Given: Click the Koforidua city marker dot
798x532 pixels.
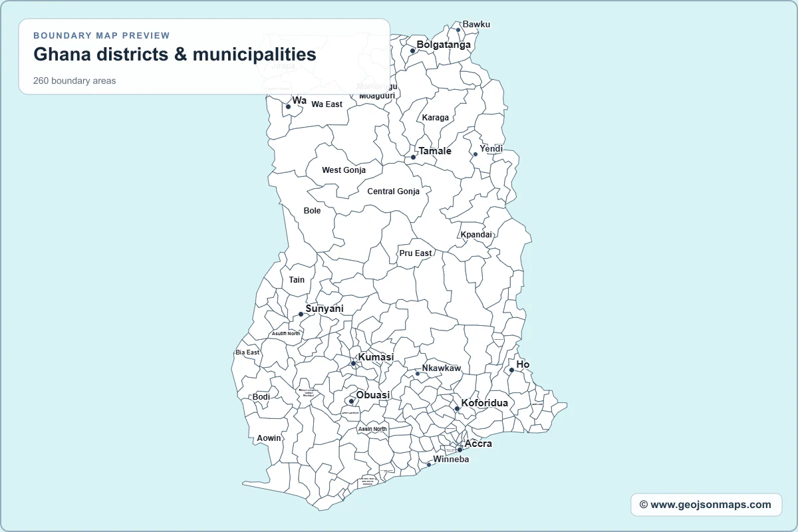Looking at the screenshot, I should click(457, 408).
